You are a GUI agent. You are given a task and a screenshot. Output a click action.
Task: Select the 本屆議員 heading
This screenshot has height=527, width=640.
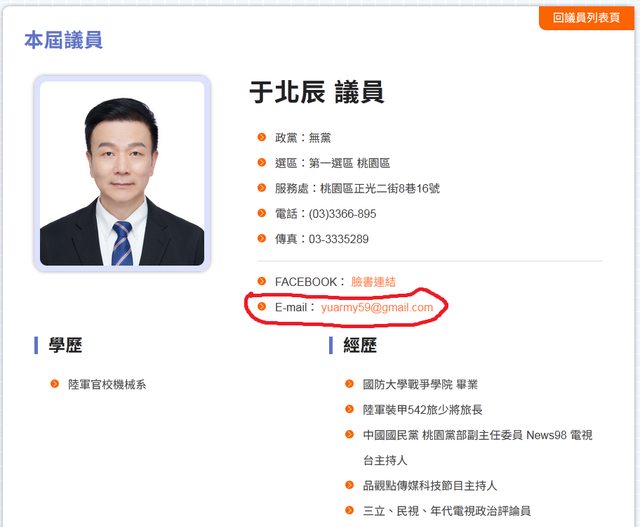point(63,40)
